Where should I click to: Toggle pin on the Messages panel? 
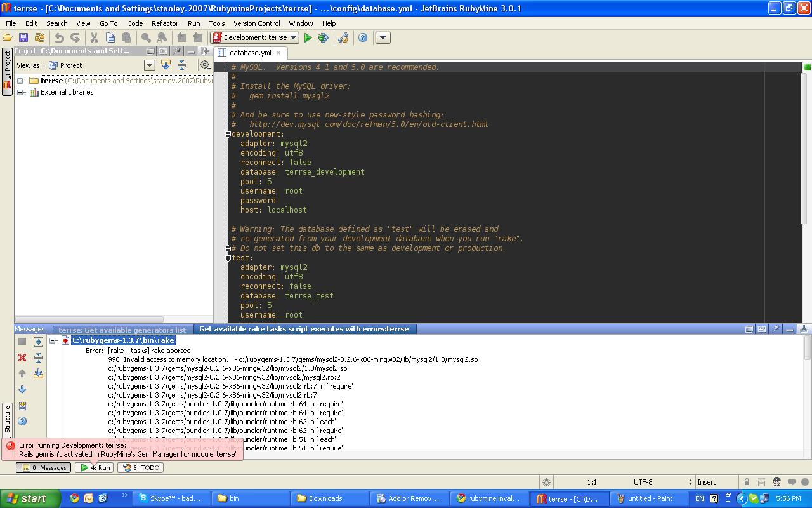tap(776, 329)
